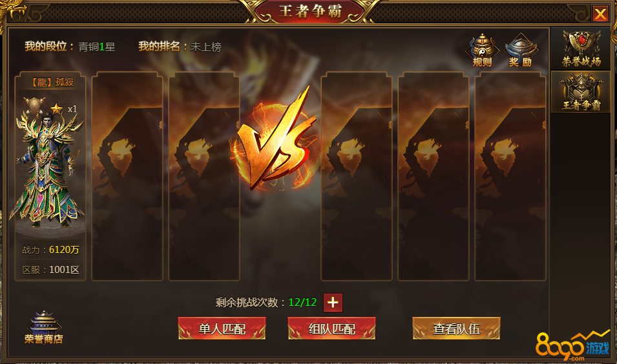Image resolution: width=617 pixels, height=364 pixels.
Task: Select the middle empty opponent slot
Action: pyautogui.click(x=434, y=176)
